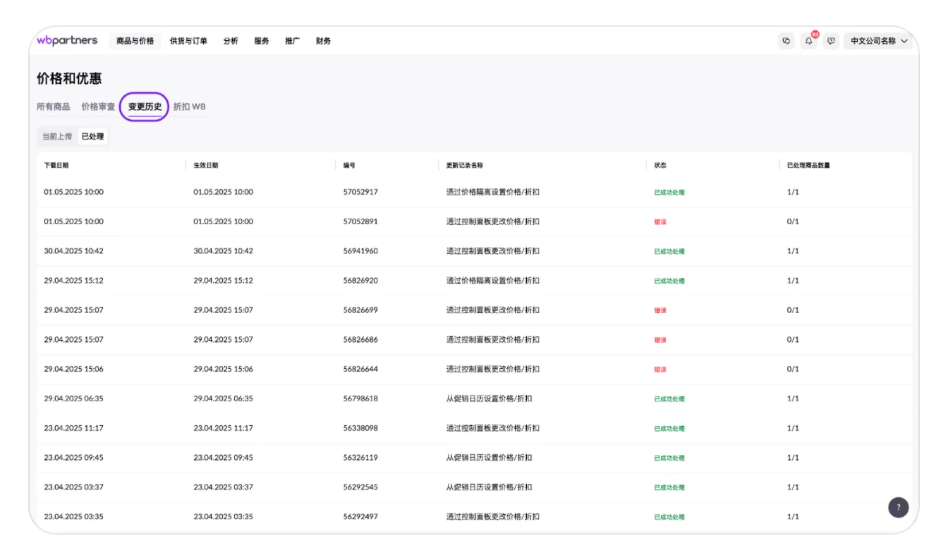
Task: Switch to the 折扣 WB tab
Action: click(x=189, y=107)
